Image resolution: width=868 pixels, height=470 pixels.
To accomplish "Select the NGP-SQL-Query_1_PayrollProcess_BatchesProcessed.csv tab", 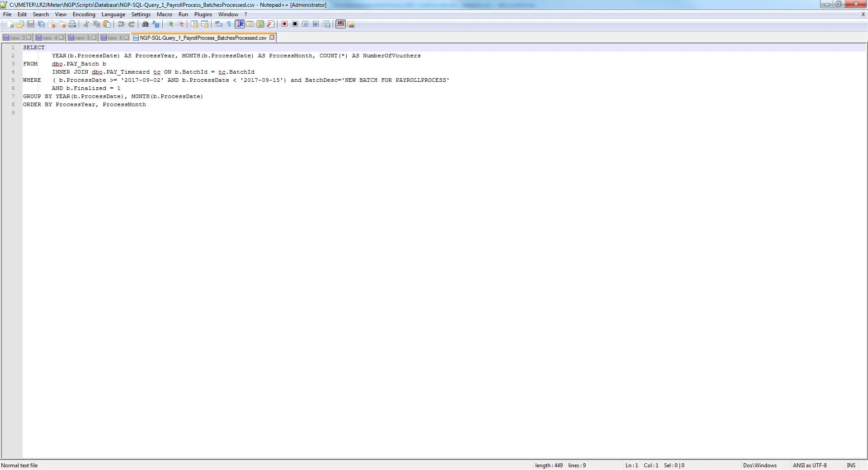I will tap(203, 38).
